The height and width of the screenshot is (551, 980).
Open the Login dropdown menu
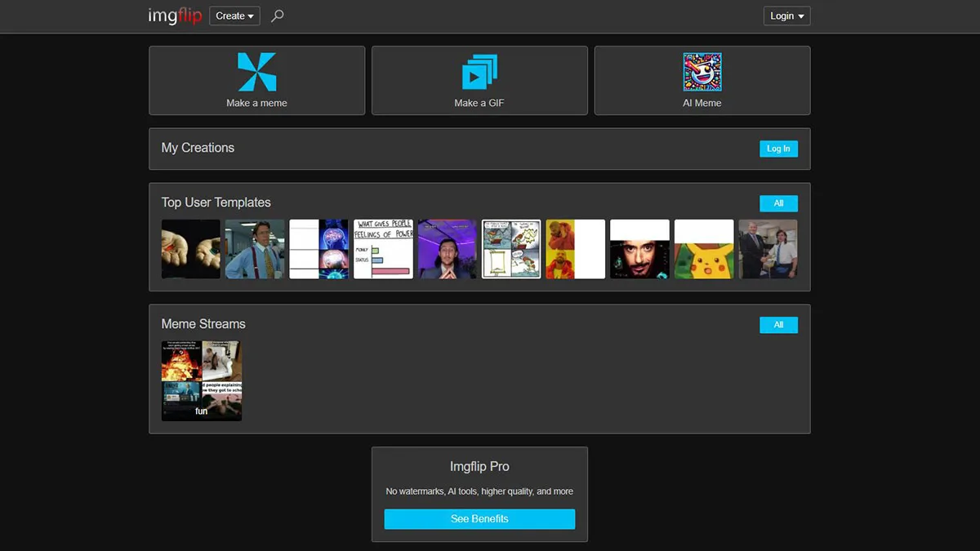click(x=787, y=16)
